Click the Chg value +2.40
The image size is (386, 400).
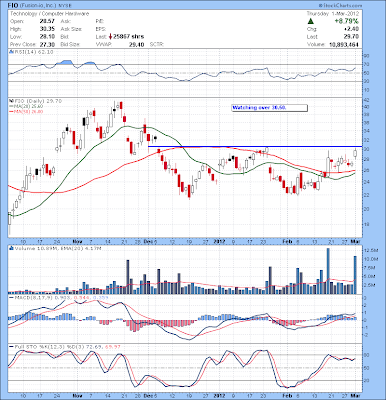click(352, 29)
